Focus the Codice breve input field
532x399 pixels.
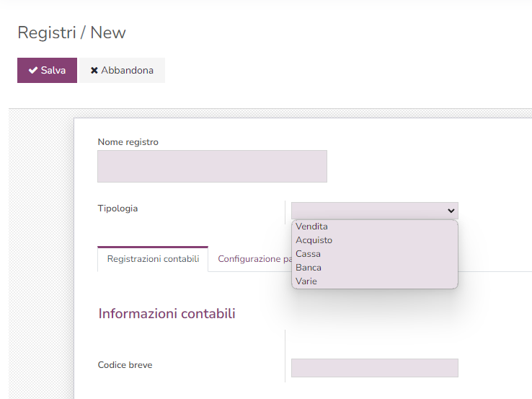coord(374,368)
